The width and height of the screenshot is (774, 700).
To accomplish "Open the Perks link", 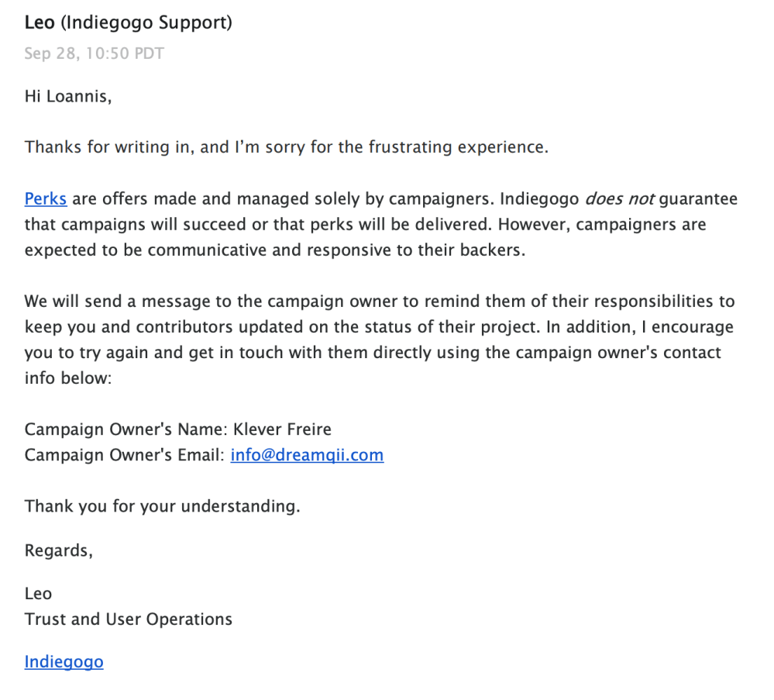I will tap(46, 199).
